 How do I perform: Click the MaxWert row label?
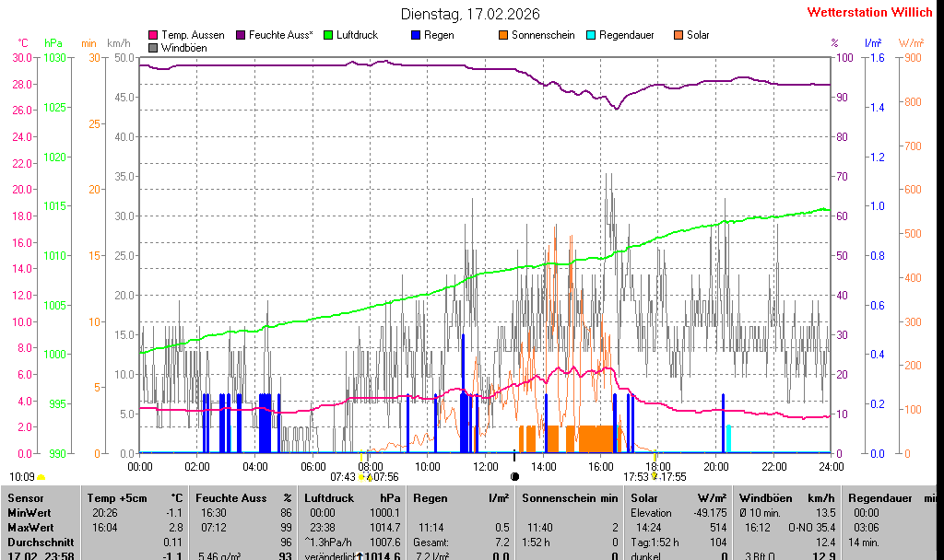click(x=30, y=528)
